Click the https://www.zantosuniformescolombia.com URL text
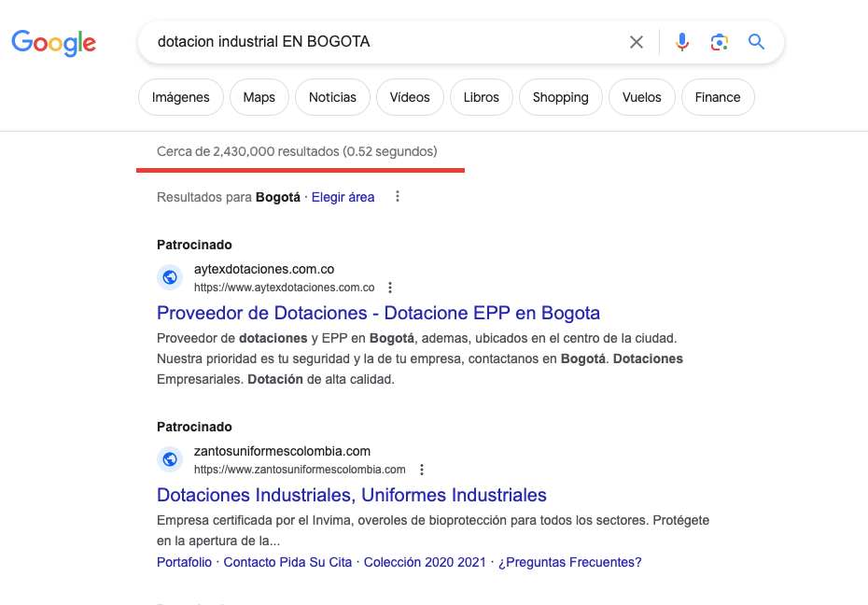868x605 pixels. (300, 470)
